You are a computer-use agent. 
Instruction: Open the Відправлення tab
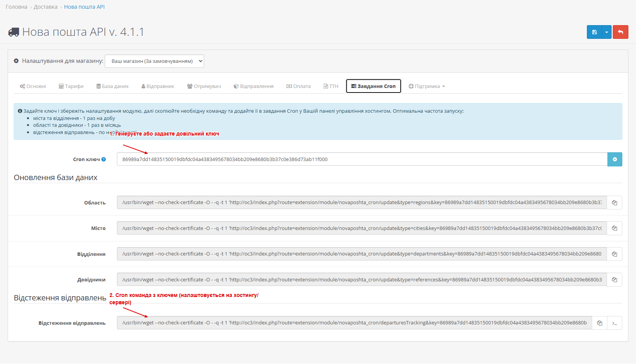click(x=254, y=86)
